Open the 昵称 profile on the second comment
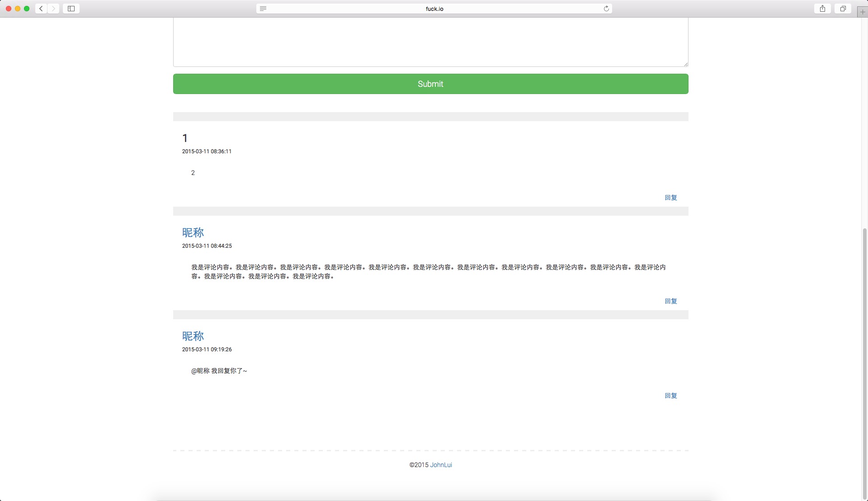The image size is (868, 501). 193,232
